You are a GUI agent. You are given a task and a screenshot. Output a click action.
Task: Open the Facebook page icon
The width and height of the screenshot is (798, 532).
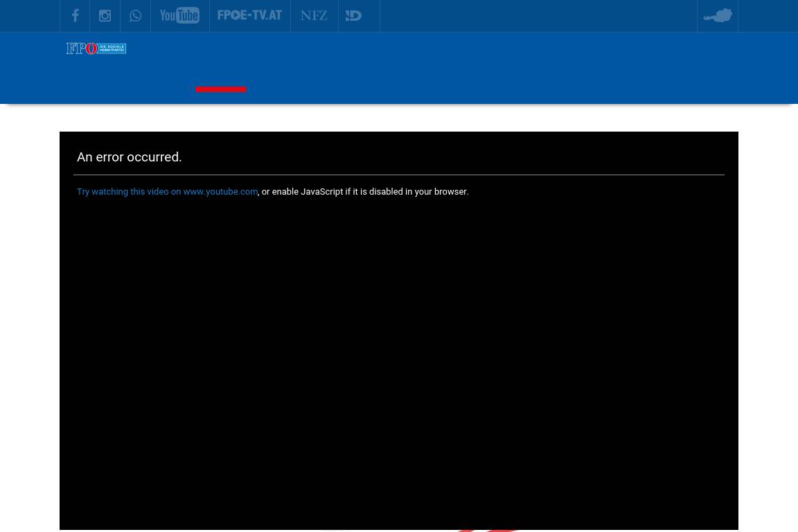pos(75,15)
